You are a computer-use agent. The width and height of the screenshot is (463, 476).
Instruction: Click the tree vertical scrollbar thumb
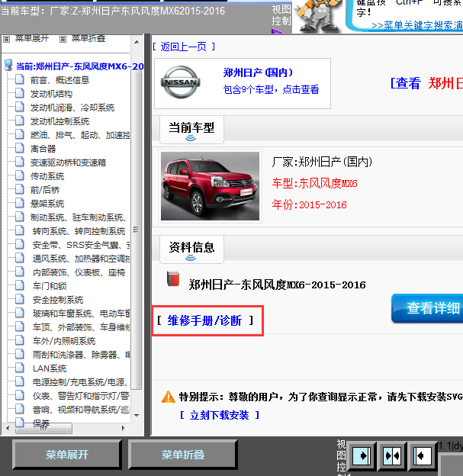[137, 230]
